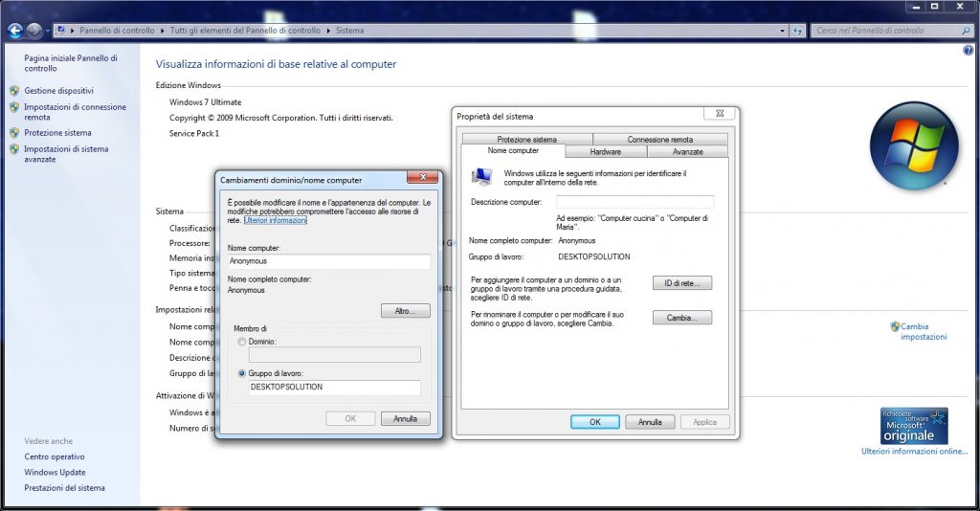This screenshot has width=980, height=511.
Task: Open Impostazioni di connessione remota link
Action: pyautogui.click(x=75, y=112)
